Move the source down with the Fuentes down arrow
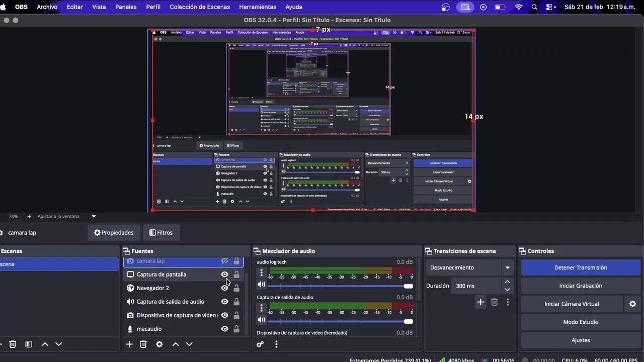Image resolution: width=644 pixels, height=362 pixels. [189, 344]
